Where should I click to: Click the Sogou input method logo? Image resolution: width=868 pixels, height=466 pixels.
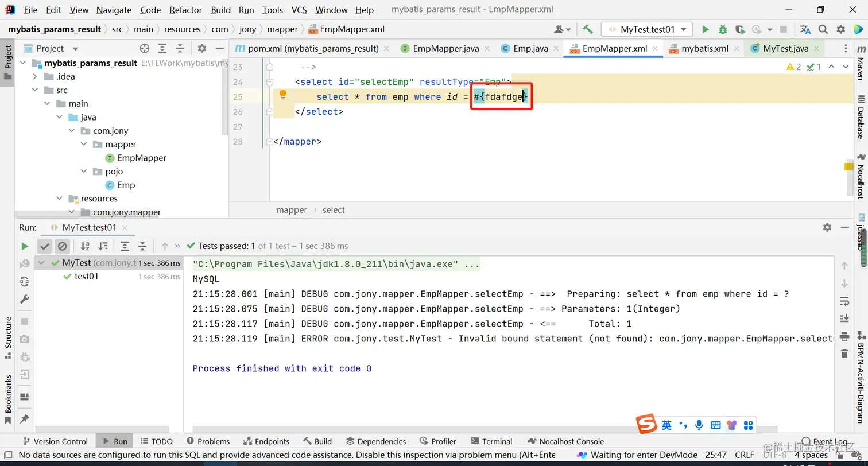click(647, 425)
